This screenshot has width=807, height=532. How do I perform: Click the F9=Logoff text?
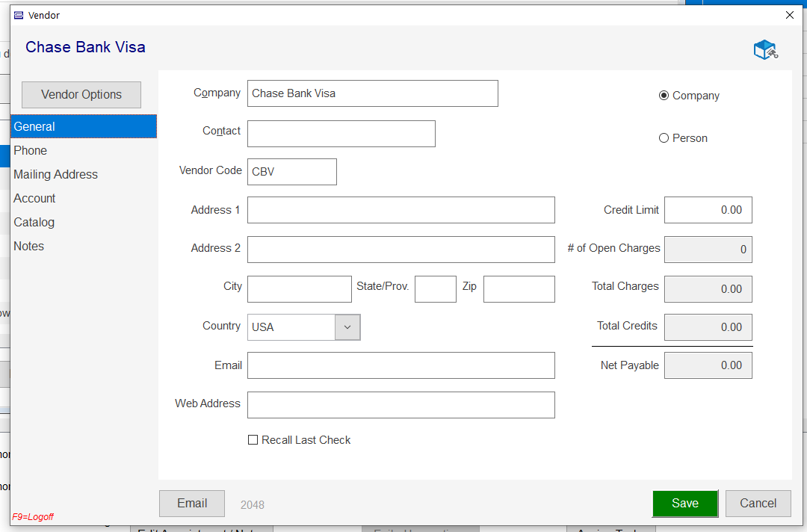(x=33, y=516)
